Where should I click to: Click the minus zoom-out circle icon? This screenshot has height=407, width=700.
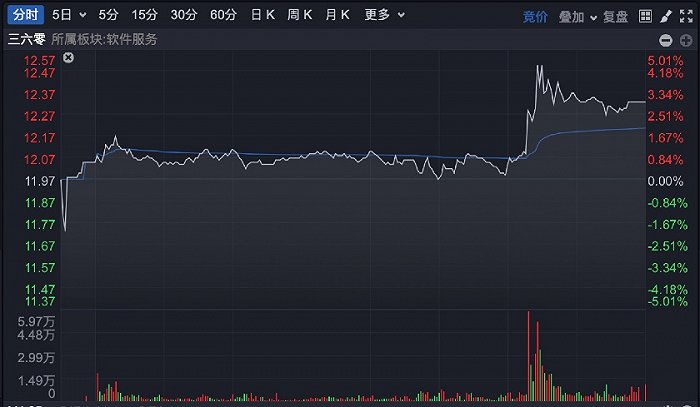666,41
